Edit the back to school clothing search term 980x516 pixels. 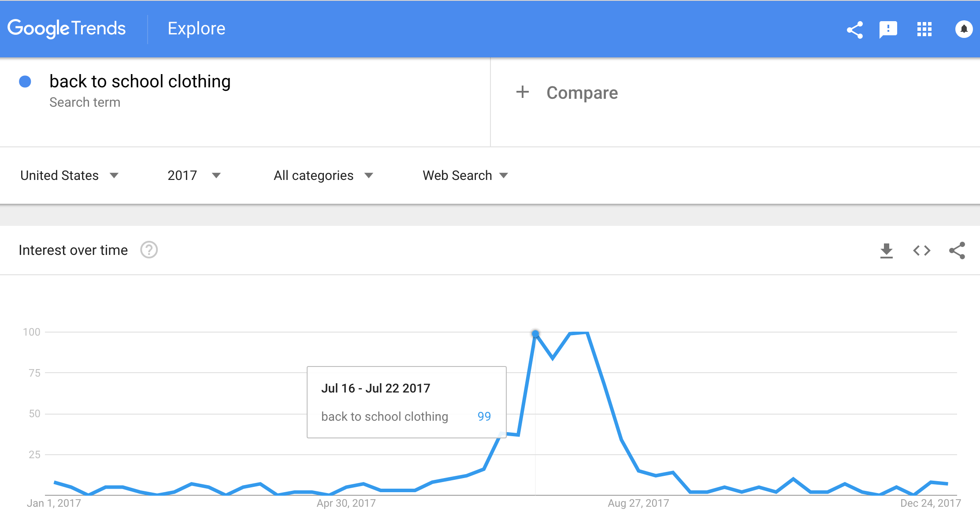point(140,82)
